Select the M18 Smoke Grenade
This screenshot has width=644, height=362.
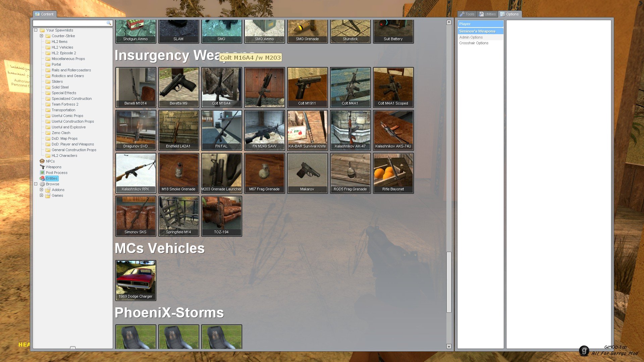tap(178, 173)
